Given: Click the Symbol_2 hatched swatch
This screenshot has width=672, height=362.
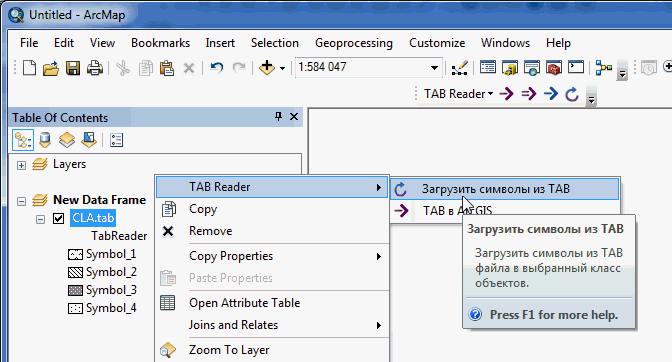Looking at the screenshot, I should click(x=75, y=272).
